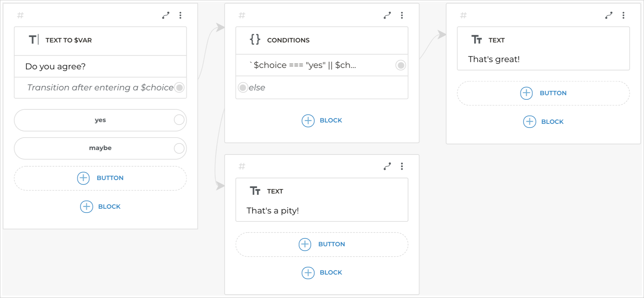The height and width of the screenshot is (298, 644).
Task: Click the connection icon on the Conditions card
Action: pos(387,15)
